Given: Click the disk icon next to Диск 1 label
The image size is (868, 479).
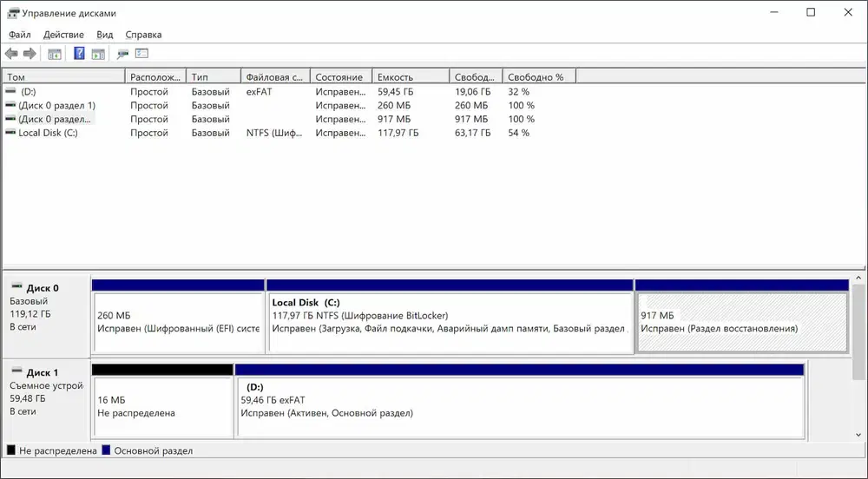Looking at the screenshot, I should pos(17,371).
